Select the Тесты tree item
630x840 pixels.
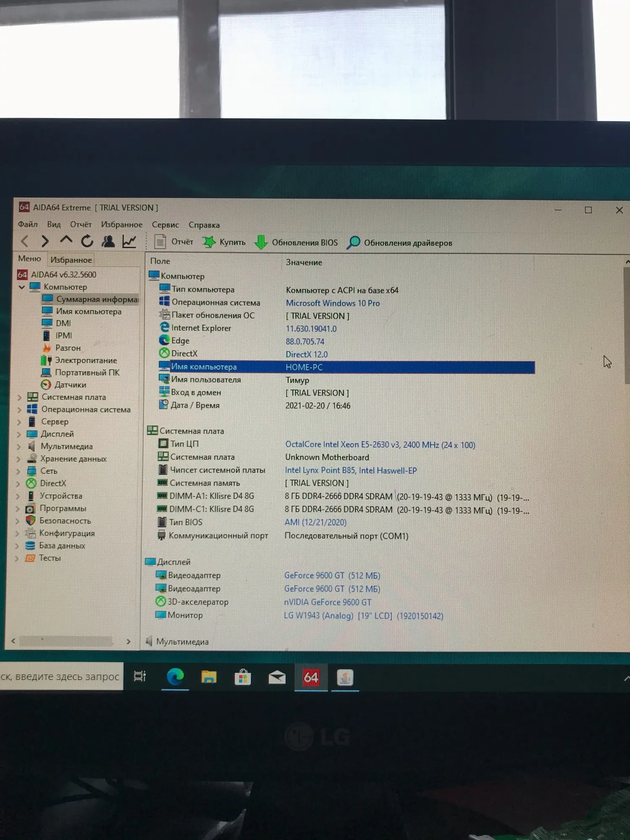(x=43, y=558)
